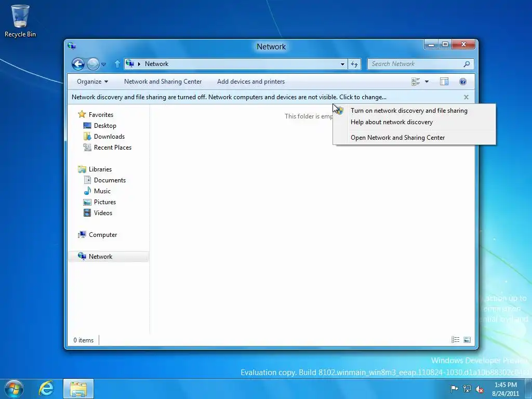
Task: Click the Windows Explorer taskbar button
Action: click(78, 389)
